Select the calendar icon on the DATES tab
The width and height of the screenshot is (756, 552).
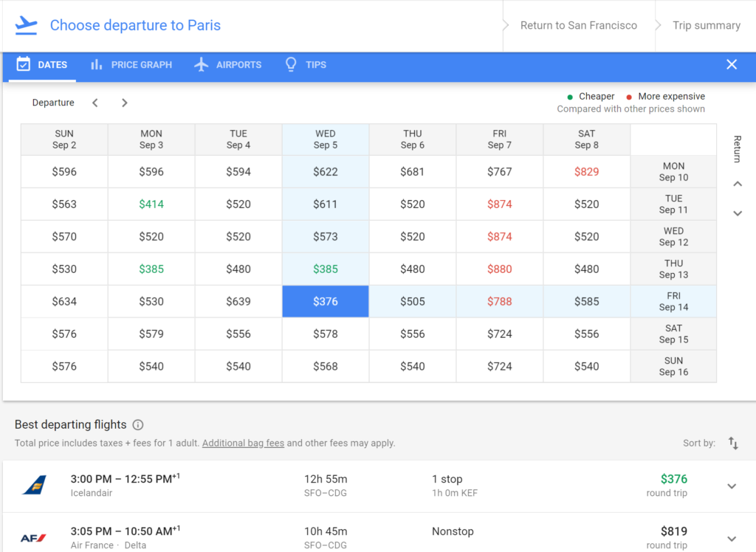click(x=22, y=64)
